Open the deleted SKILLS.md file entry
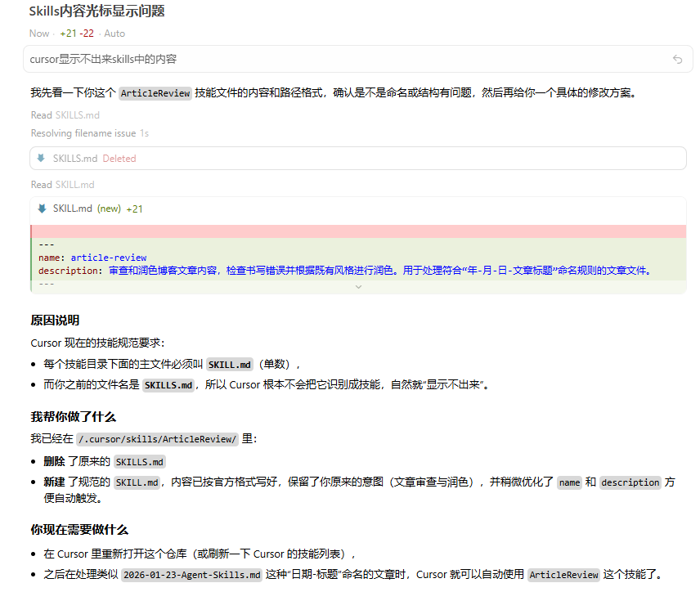Screen dimensions: 700x592 coord(75,158)
